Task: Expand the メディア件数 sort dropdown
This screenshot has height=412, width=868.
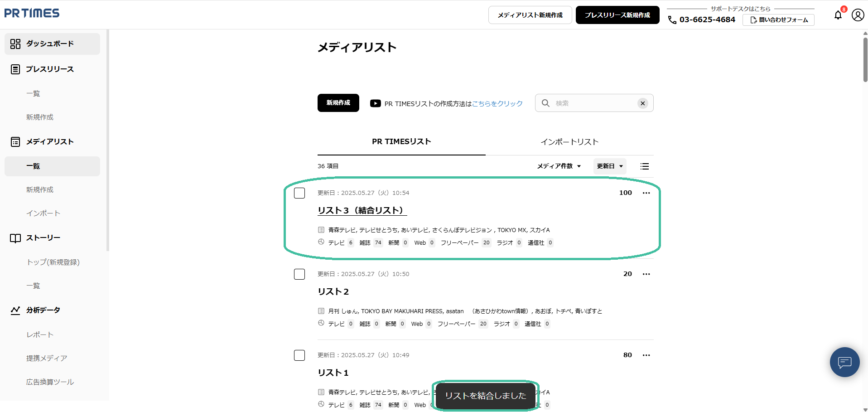Action: click(x=559, y=166)
